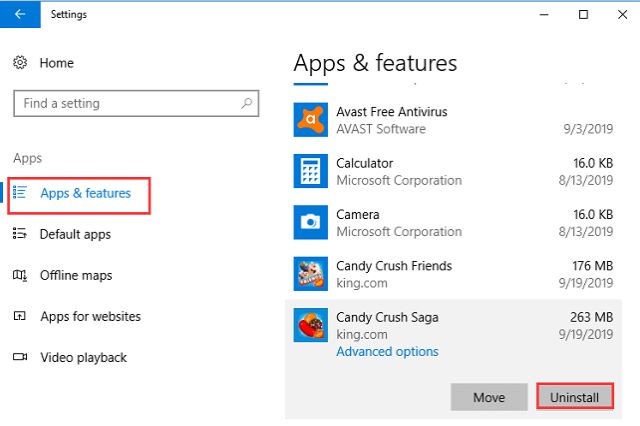Image resolution: width=640 pixels, height=426 pixels.
Task: Click the Camera app icon
Action: click(311, 222)
